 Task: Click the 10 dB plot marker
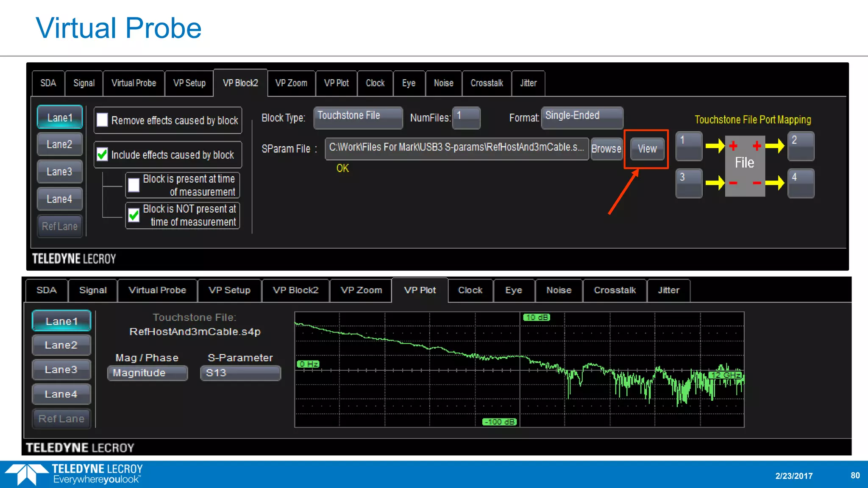tap(537, 317)
